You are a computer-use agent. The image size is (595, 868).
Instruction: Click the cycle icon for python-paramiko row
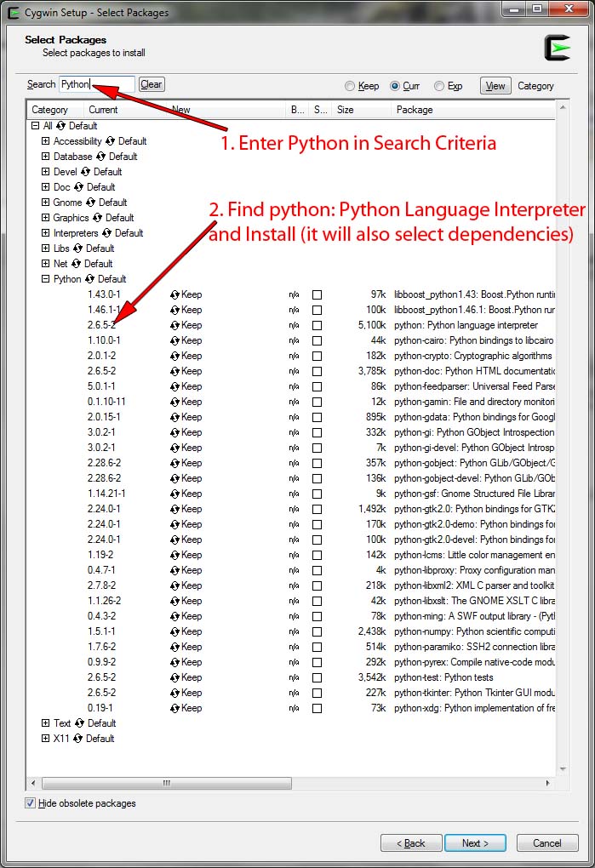pyautogui.click(x=174, y=647)
